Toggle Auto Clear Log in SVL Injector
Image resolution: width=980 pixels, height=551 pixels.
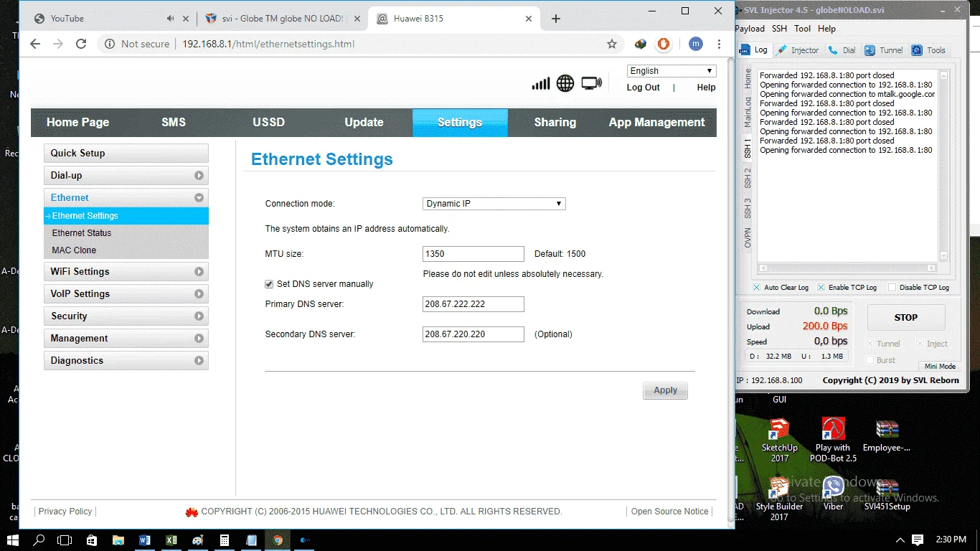coord(757,287)
